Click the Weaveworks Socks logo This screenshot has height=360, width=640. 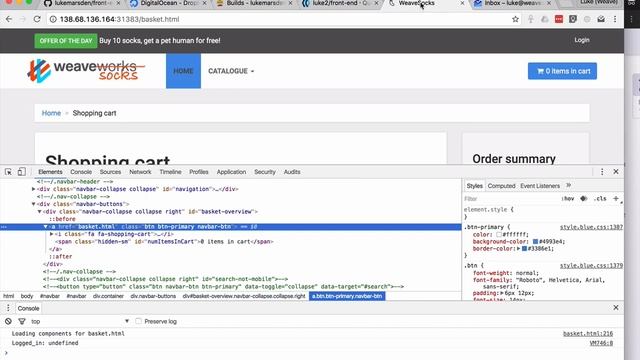point(86,71)
